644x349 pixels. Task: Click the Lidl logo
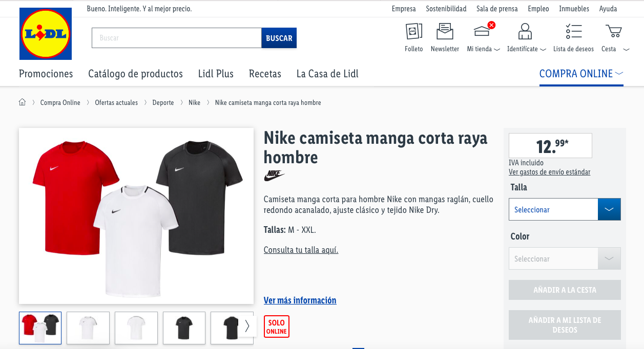pyautogui.click(x=46, y=34)
